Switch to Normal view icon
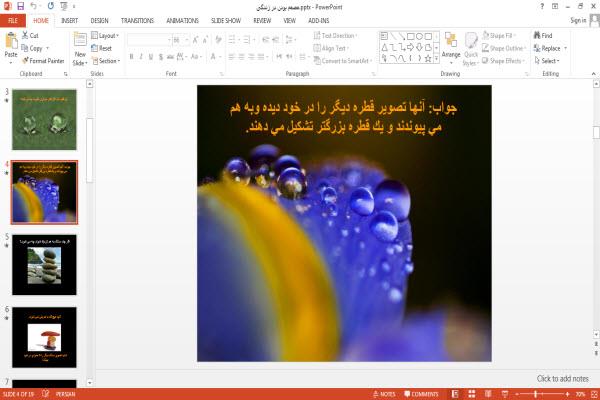600x400 pixels. 455,394
